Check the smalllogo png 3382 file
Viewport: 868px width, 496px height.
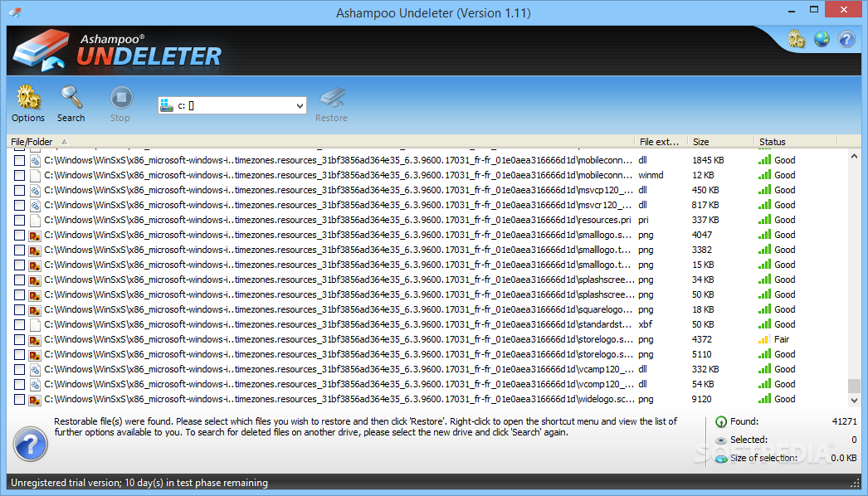point(19,250)
